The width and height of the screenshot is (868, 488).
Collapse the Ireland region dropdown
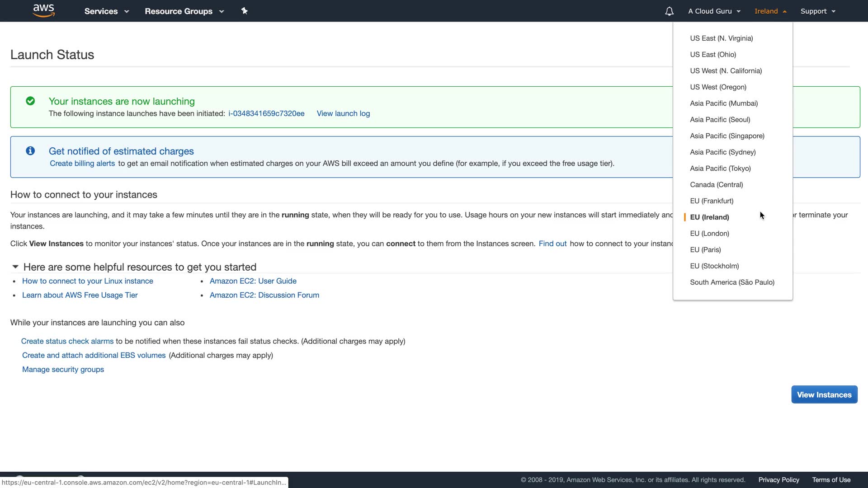click(770, 11)
